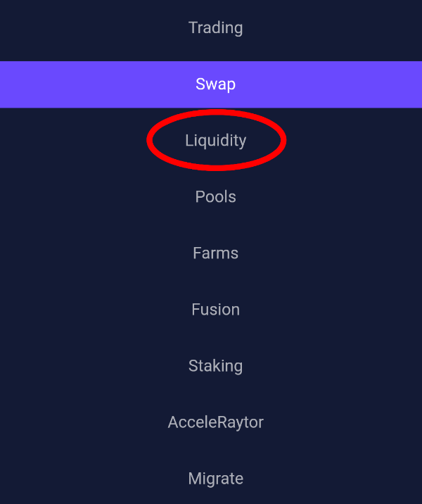
Task: Select the Fusion menu entry
Action: pyautogui.click(x=215, y=310)
